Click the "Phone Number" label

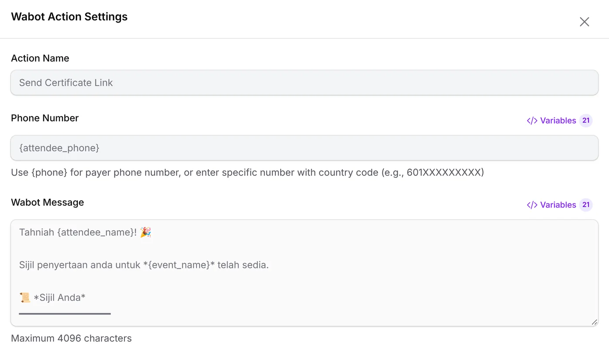[x=45, y=118]
